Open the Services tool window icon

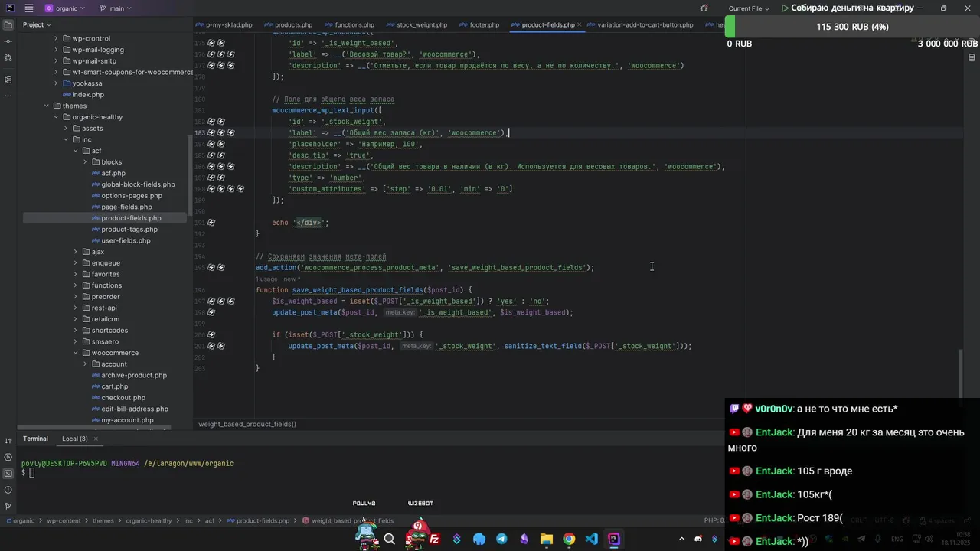click(x=8, y=457)
